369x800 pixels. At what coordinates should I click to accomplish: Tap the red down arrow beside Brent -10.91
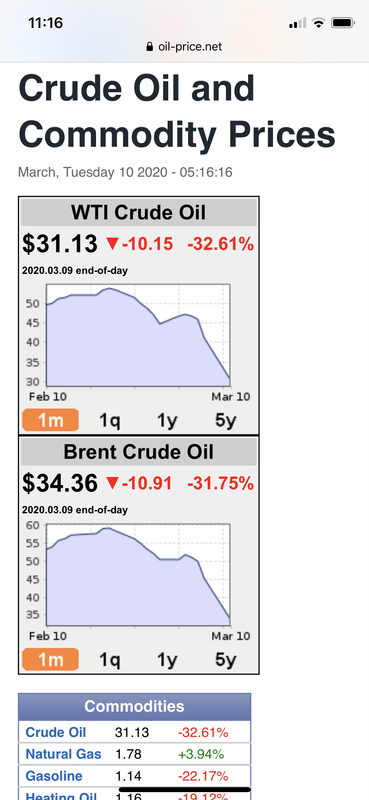pos(112,483)
